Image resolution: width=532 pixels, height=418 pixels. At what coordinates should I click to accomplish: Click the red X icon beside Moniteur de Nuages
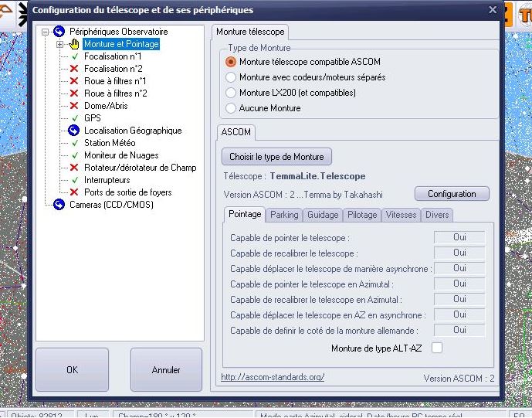pyautogui.click(x=74, y=155)
